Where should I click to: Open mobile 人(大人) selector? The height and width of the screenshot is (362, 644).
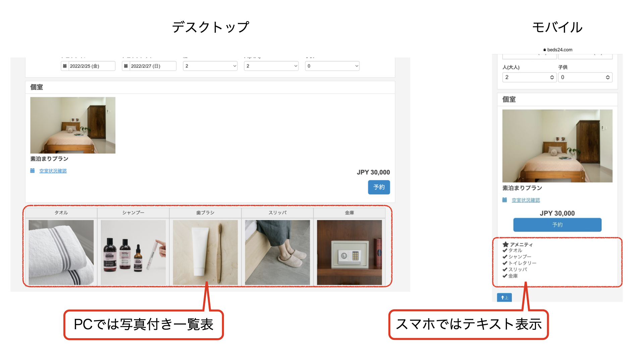click(x=529, y=77)
